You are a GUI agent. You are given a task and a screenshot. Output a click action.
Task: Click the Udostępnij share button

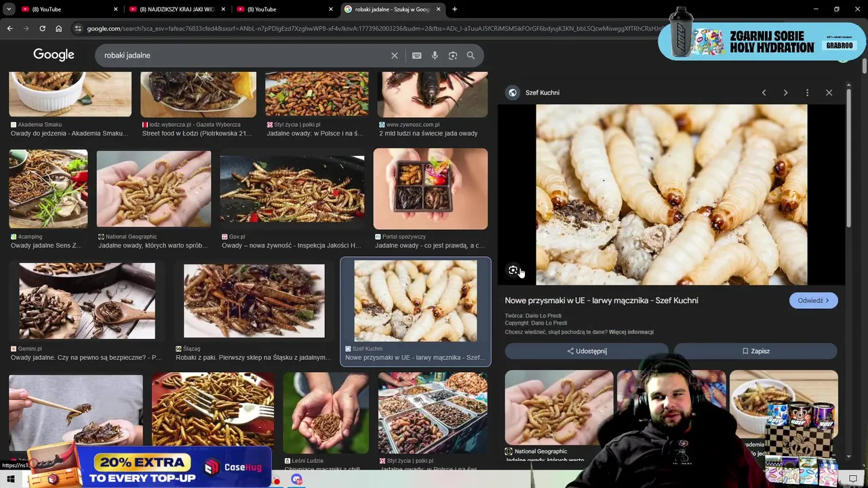(x=587, y=351)
